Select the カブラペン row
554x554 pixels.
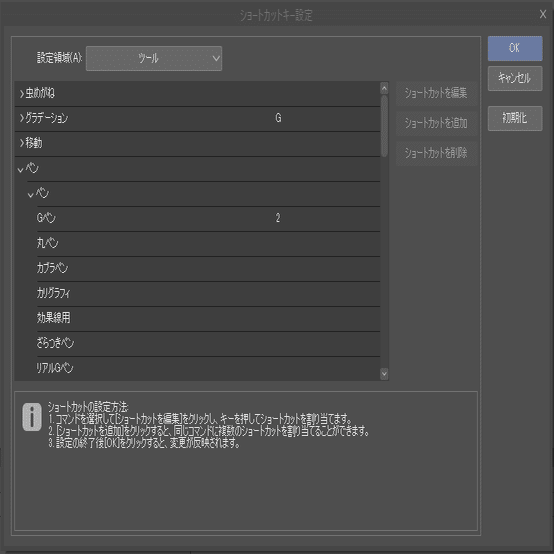(x=208, y=269)
